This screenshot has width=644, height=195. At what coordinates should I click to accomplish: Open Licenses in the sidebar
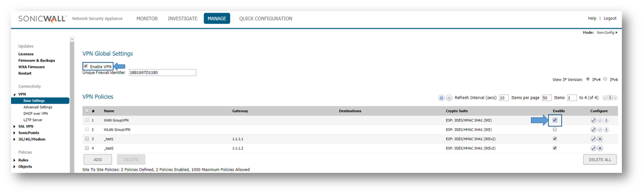coord(26,54)
